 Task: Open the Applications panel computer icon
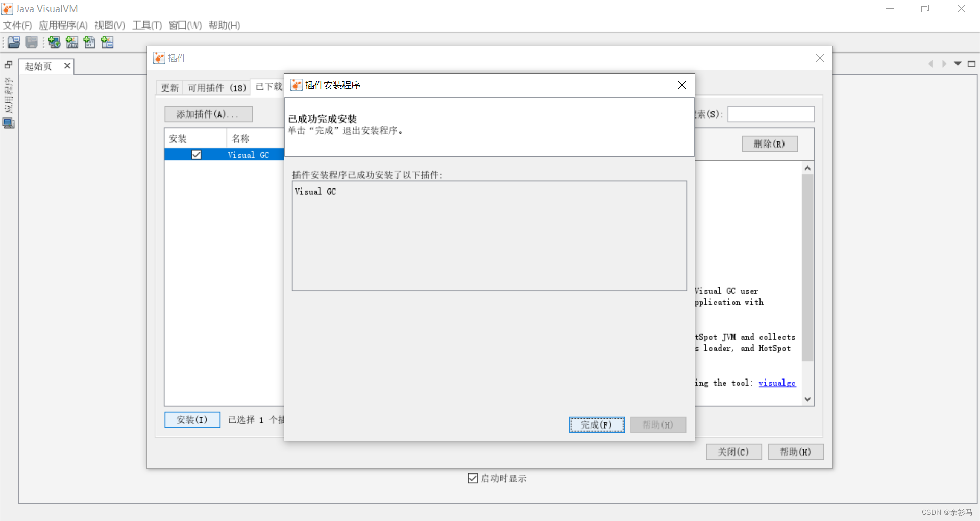tap(8, 123)
